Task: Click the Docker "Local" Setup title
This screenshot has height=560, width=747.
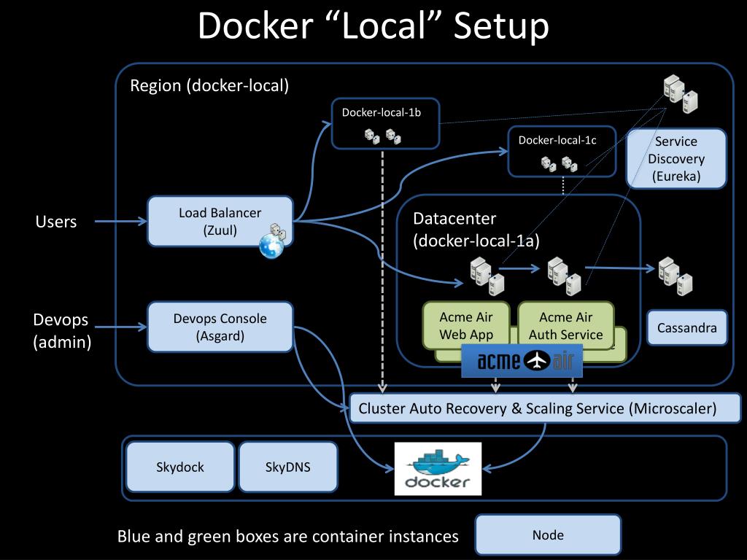Action: coord(373,26)
